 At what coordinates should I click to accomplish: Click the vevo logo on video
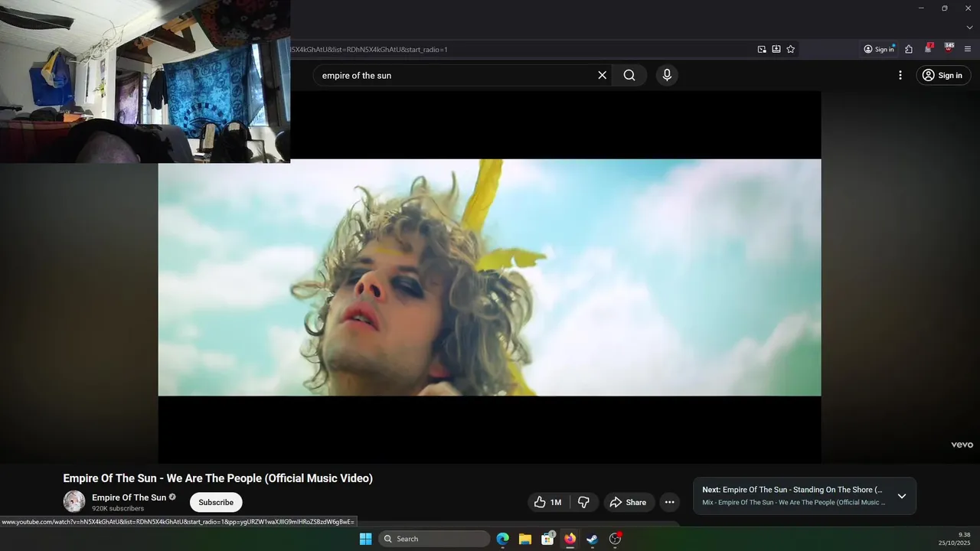click(962, 445)
